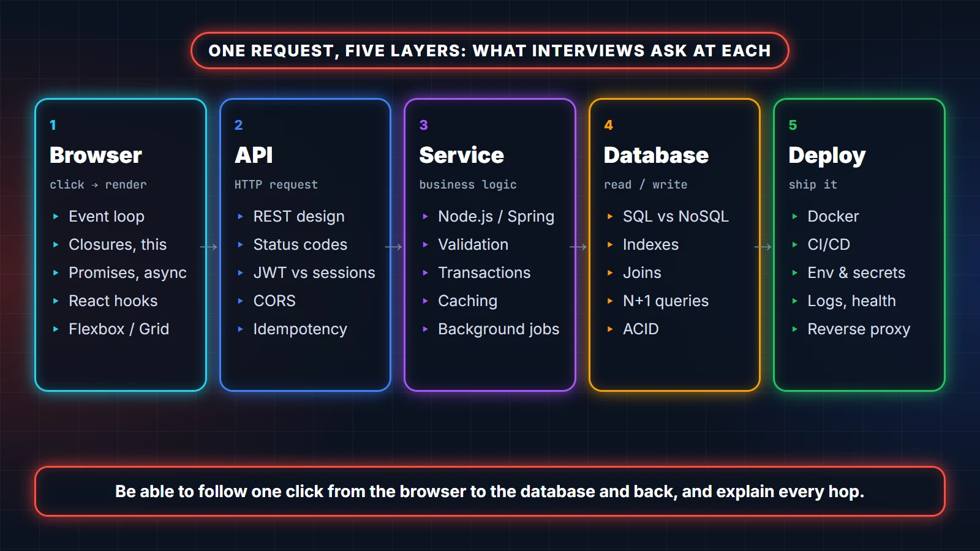Click 'JWT vs sessions' entry
Screen dimensions: 980x551
tap(314, 272)
